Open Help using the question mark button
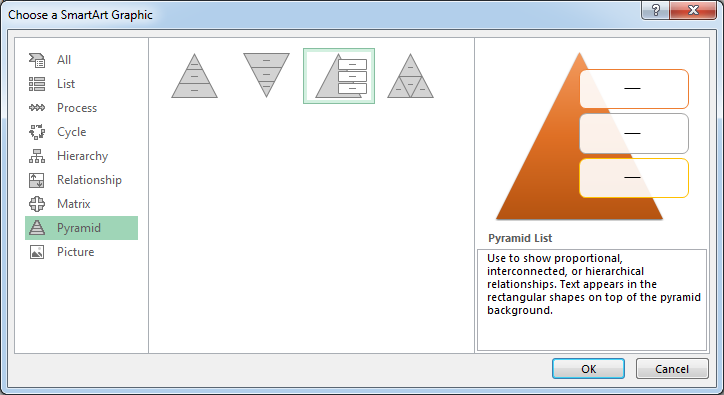Image resolution: width=724 pixels, height=395 pixels. (655, 10)
